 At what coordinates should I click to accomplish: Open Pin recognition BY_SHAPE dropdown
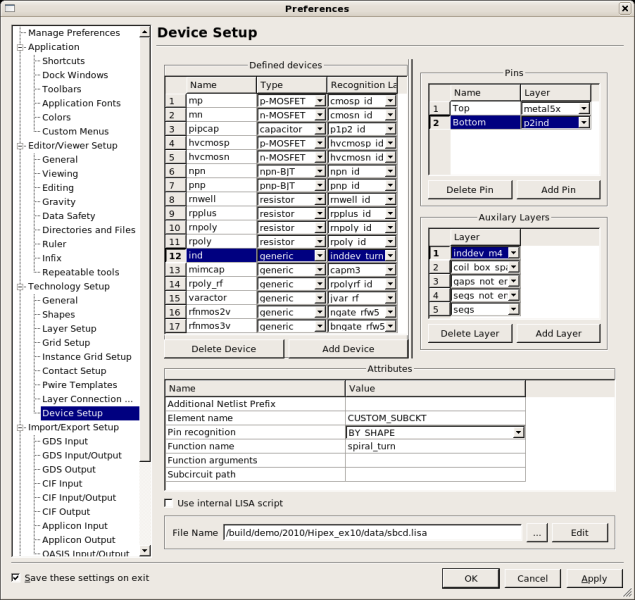pos(518,432)
